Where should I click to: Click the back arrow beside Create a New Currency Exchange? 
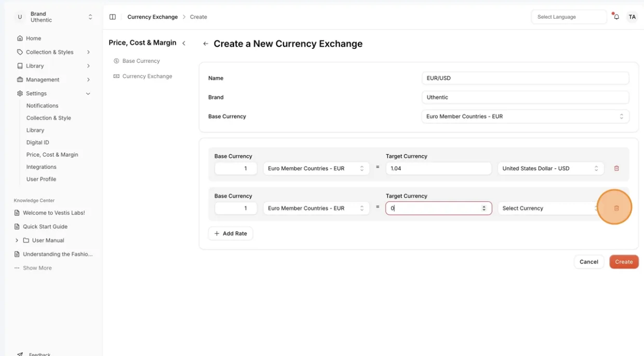click(x=206, y=44)
